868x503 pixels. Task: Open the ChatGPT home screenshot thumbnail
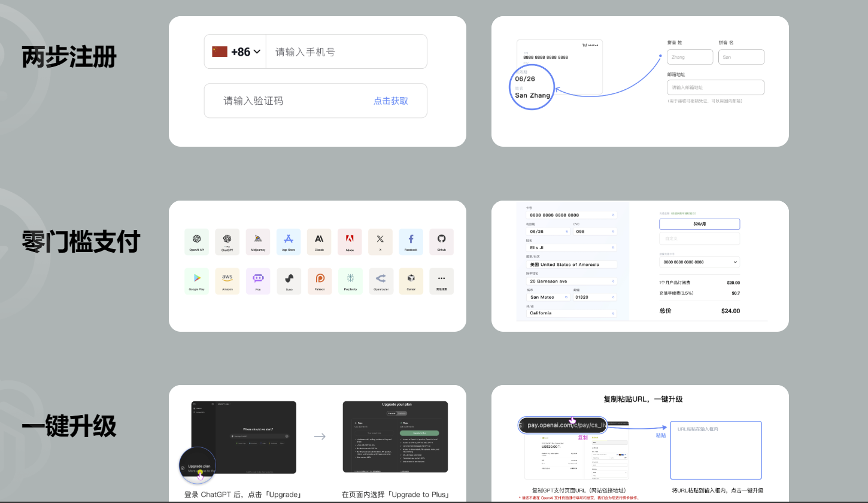[244, 437]
